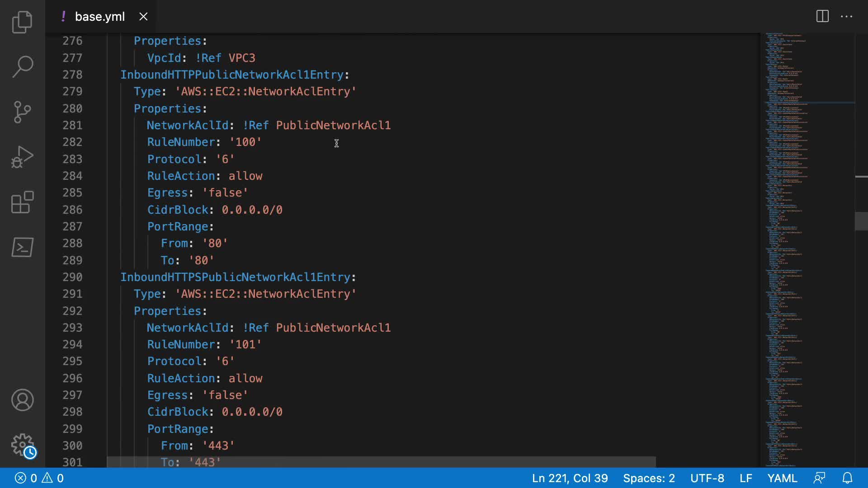Open the Source Control view

pyautogui.click(x=22, y=112)
